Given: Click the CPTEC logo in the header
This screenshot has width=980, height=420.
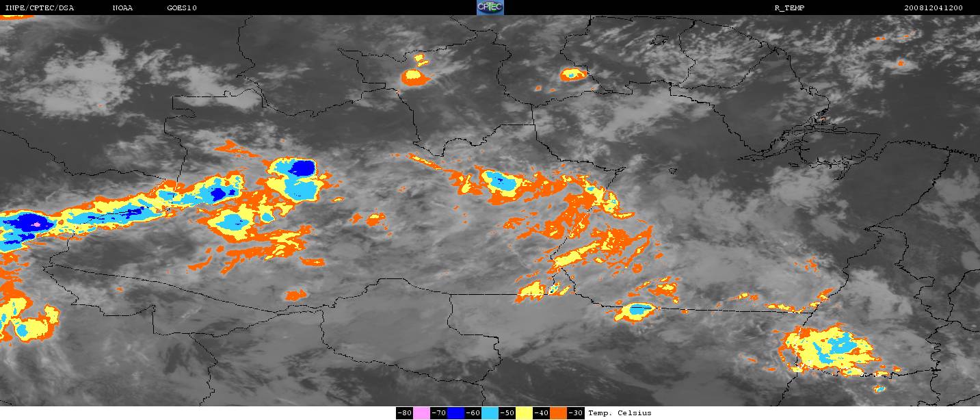Looking at the screenshot, I should click(x=490, y=8).
